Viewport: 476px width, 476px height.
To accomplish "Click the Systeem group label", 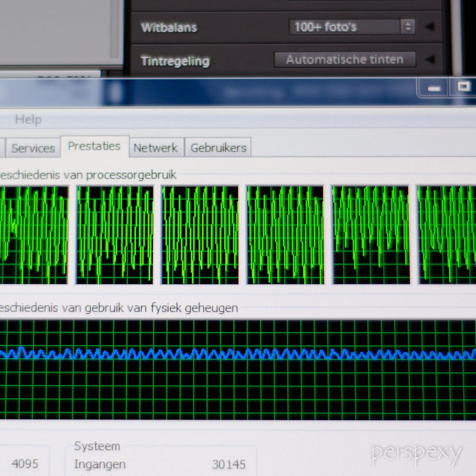I will 97,446.
